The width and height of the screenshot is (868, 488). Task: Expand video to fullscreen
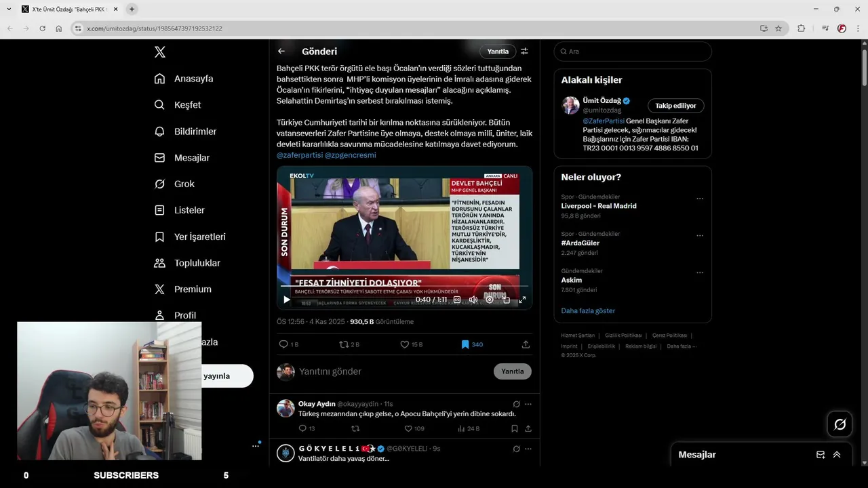point(522,300)
